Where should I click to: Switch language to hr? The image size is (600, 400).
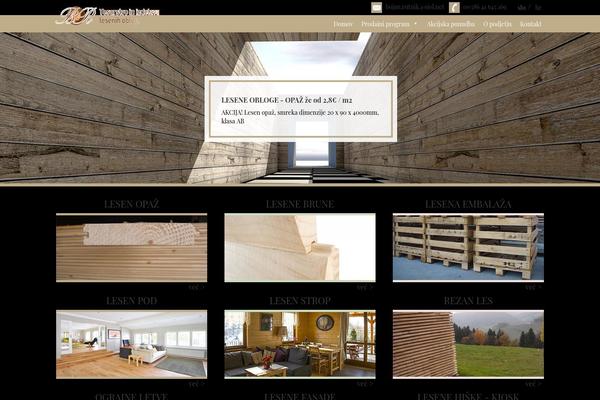(538, 7)
